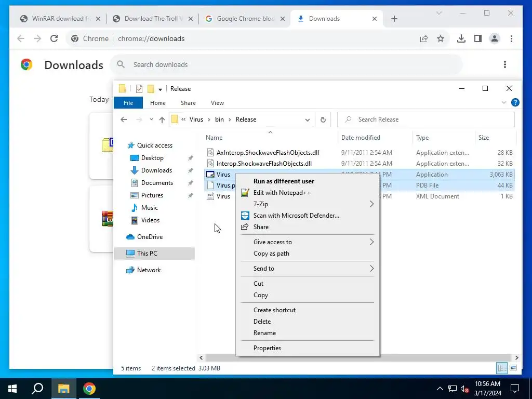This screenshot has width=532, height=399.
Task: Select Downloads in the navigation pane
Action: [156, 170]
